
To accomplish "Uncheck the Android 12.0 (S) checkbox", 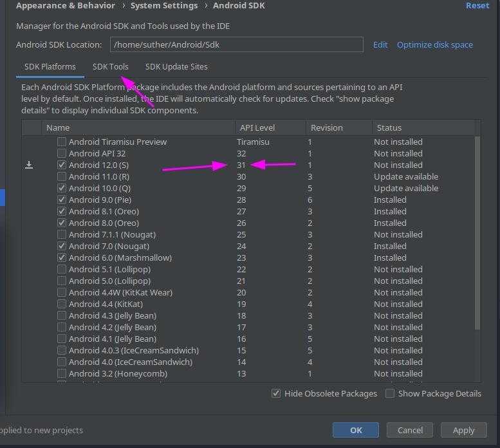I will pyautogui.click(x=62, y=165).
